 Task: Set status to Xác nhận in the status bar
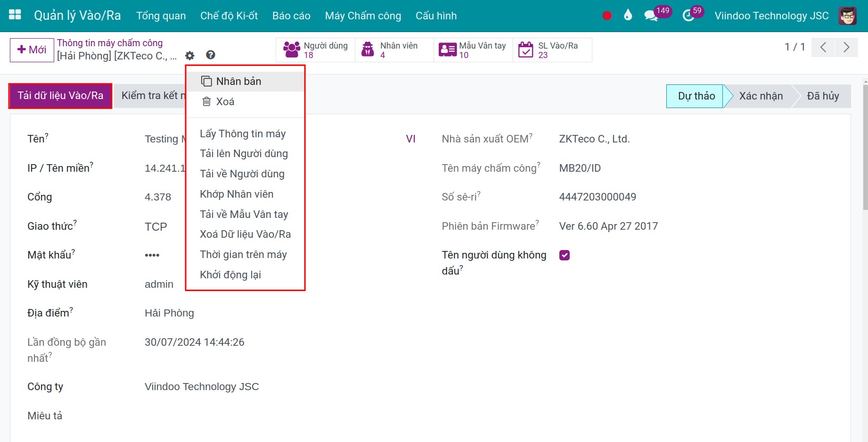pyautogui.click(x=761, y=96)
